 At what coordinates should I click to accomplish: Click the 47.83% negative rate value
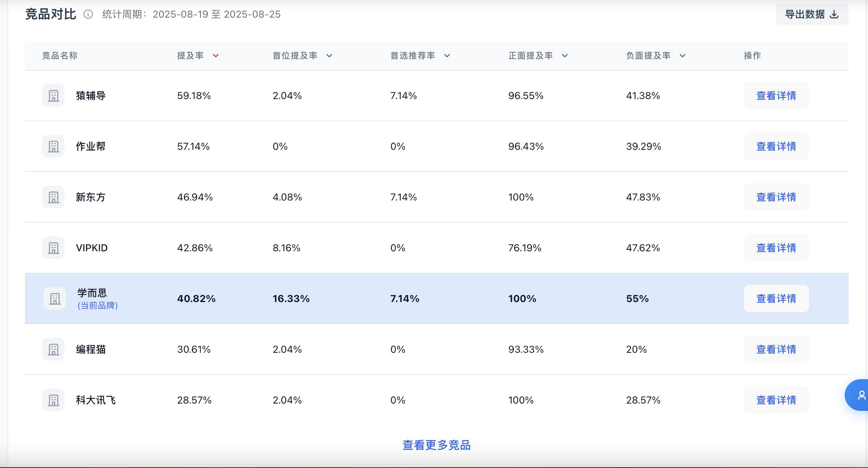[x=643, y=197]
